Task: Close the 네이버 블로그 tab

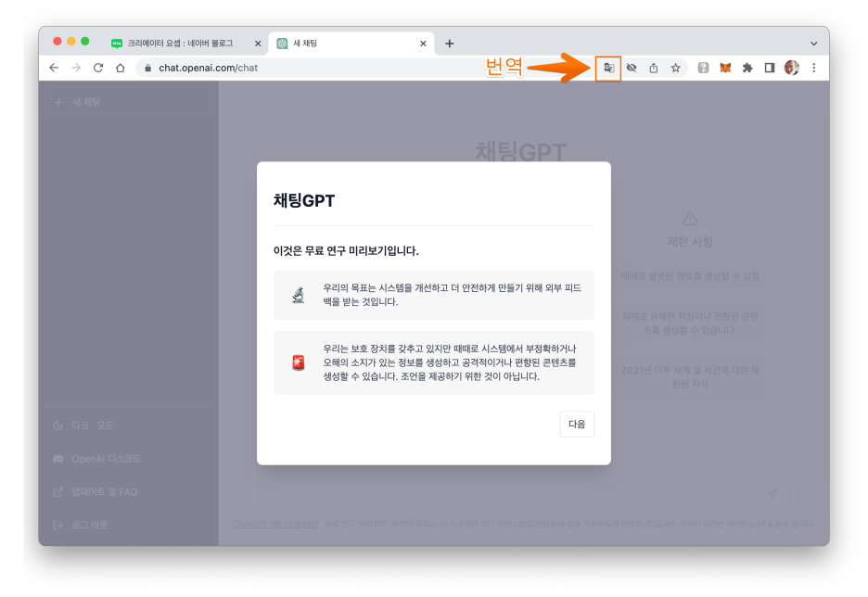Action: coord(258,44)
